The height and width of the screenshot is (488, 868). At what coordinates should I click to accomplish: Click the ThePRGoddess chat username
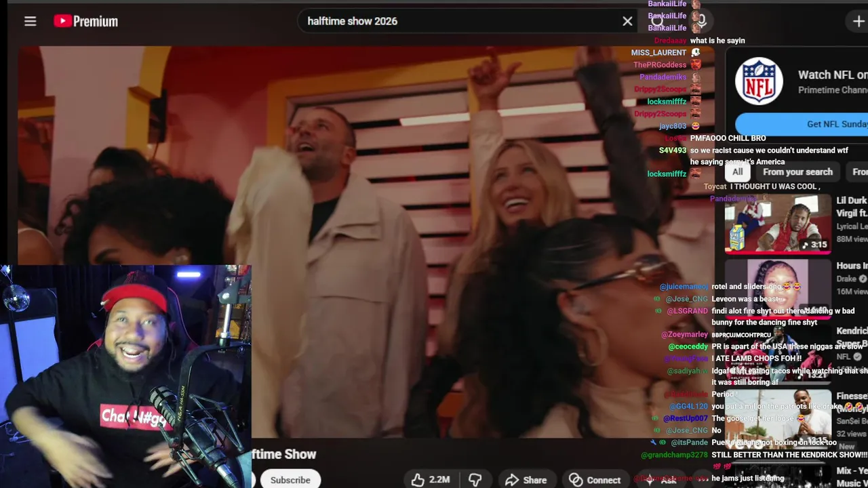point(660,65)
